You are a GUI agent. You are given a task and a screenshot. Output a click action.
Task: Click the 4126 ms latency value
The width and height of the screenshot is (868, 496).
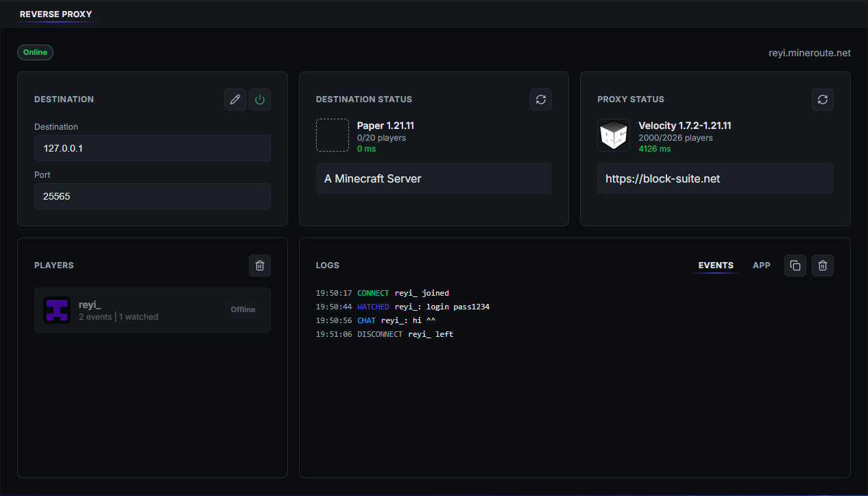click(x=655, y=149)
